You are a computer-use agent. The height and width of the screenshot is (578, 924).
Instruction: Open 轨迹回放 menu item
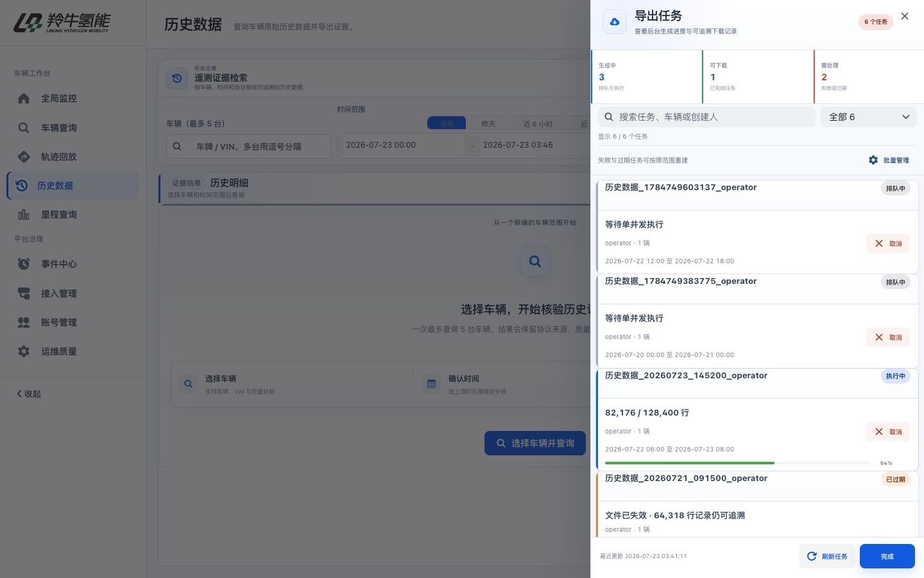(73, 157)
